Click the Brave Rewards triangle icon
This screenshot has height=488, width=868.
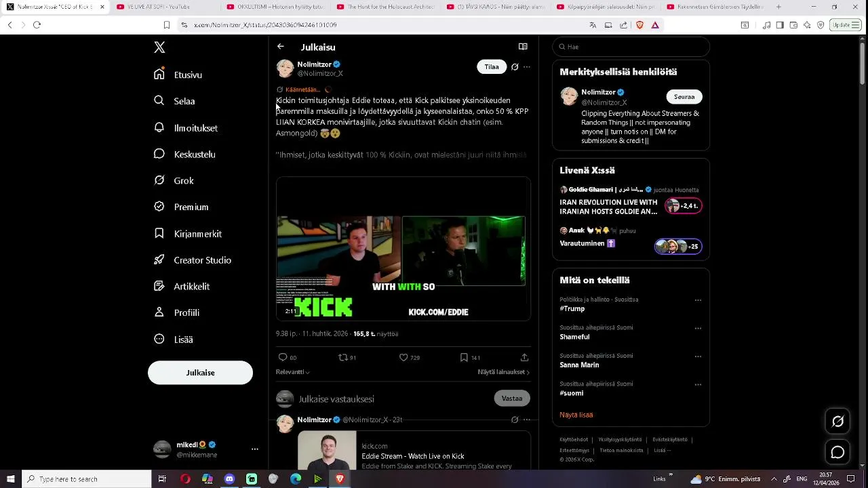[x=655, y=25]
